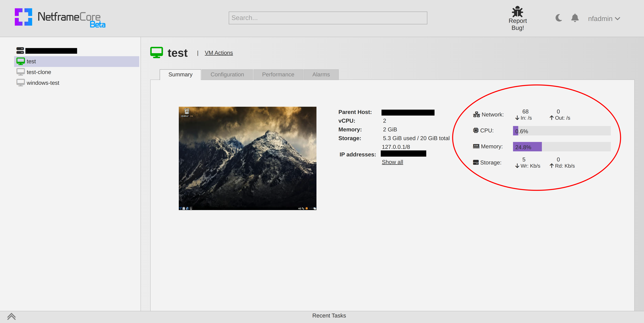Click the storage Rd up-arrow icon
Screen dimensions: 644x323
551,166
